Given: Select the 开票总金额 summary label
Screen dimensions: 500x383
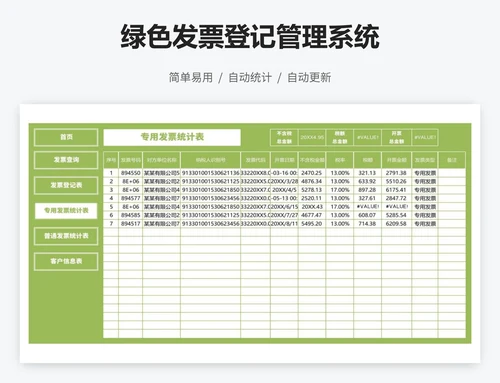Looking at the screenshot, I should [x=396, y=137].
